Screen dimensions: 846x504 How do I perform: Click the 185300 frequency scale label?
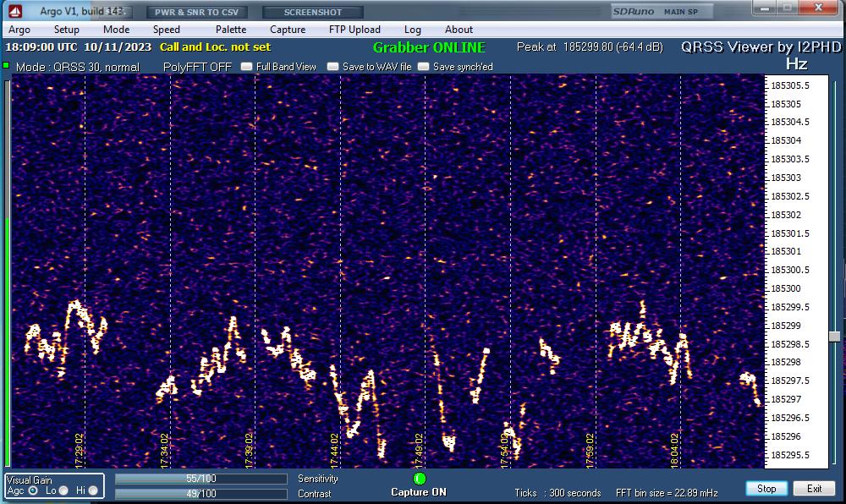pyautogui.click(x=786, y=288)
